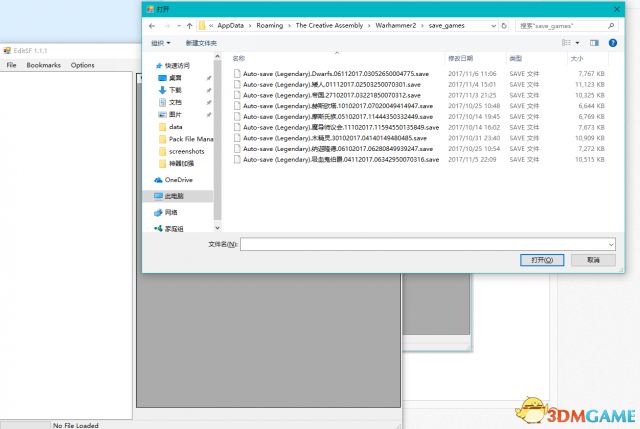The height and width of the screenshot is (429, 640).
Task: Change the view layout icon
Action: (566, 43)
